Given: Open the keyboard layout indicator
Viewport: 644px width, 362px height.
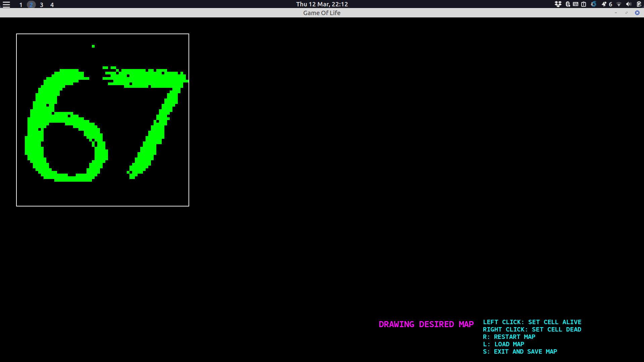Looking at the screenshot, I should point(576,4).
